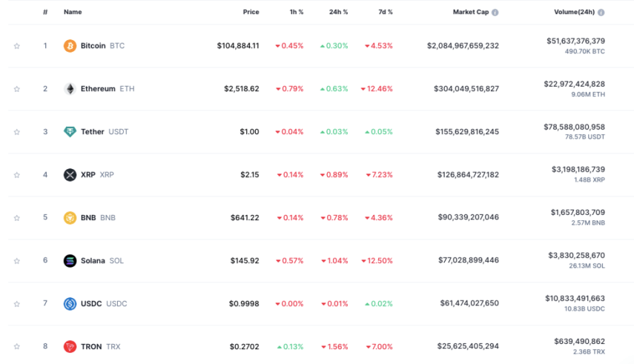The image size is (634, 364).
Task: Click Tether volume $78,588,080,958
Action: coord(574,127)
